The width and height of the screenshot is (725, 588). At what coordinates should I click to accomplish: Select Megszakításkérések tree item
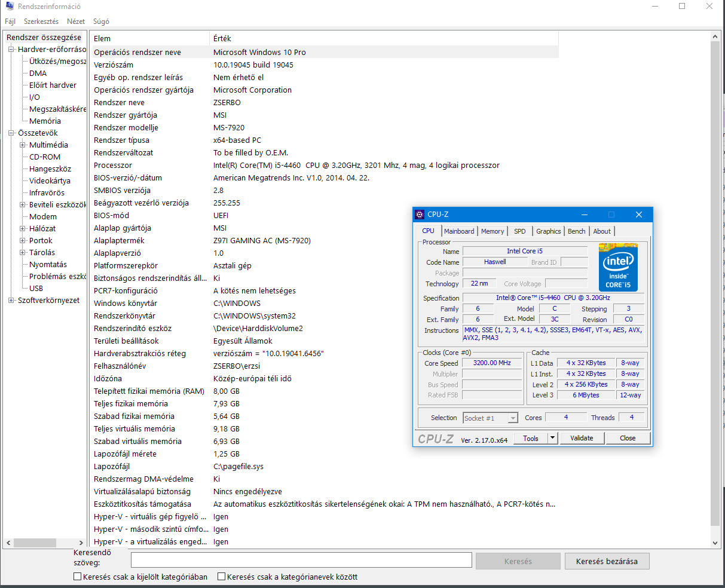[x=57, y=109]
